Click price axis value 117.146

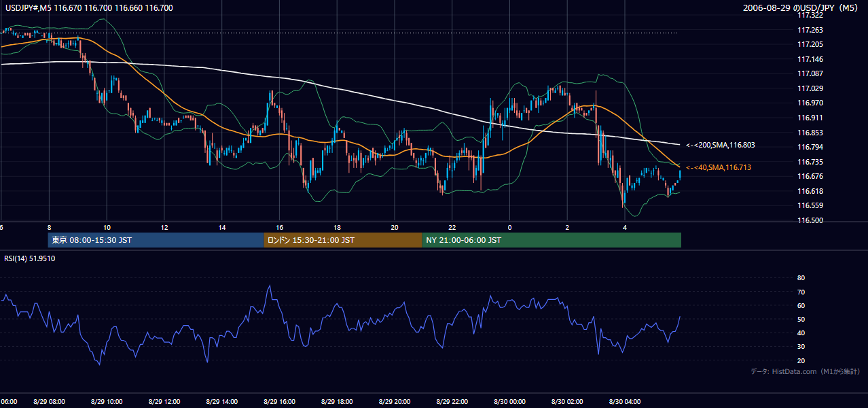pyautogui.click(x=810, y=59)
